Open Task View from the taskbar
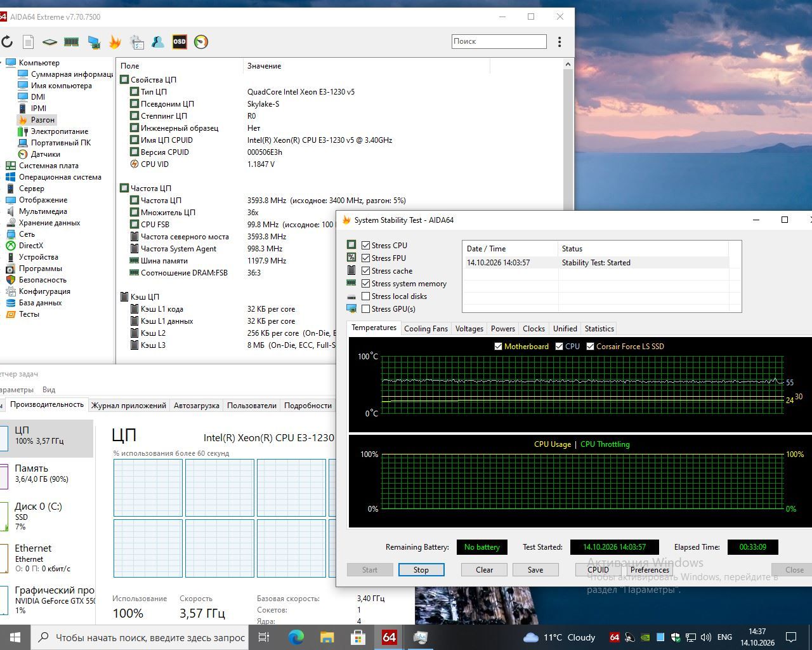This screenshot has height=650, width=812. (x=265, y=637)
